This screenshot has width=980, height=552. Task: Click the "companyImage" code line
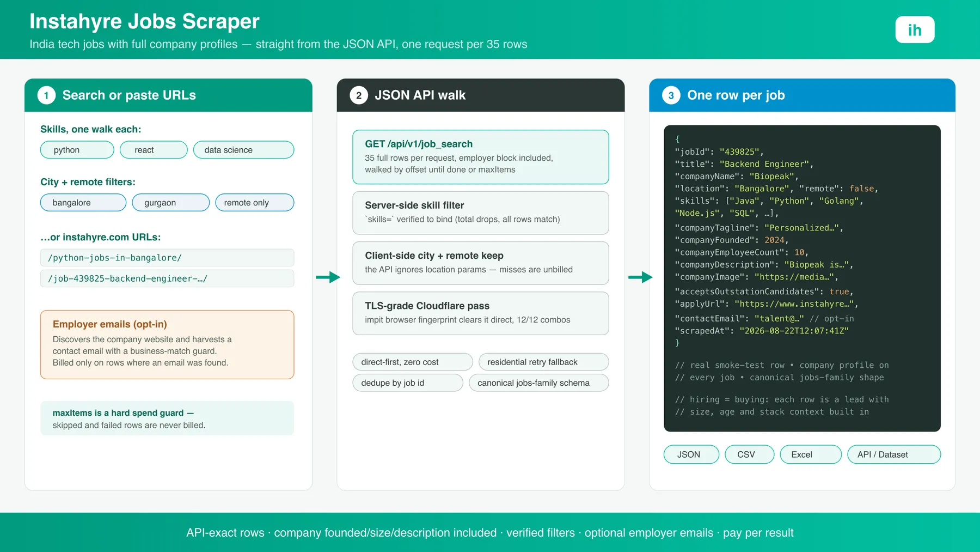coord(756,277)
